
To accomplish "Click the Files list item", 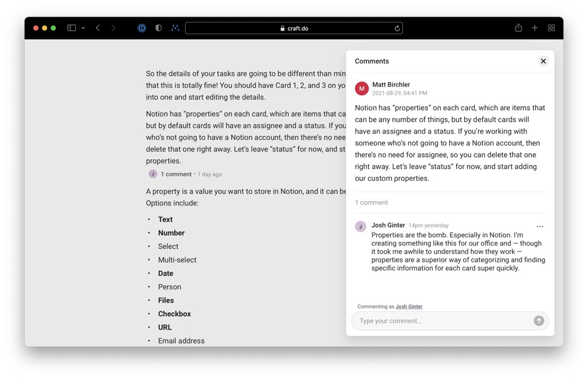I will click(x=166, y=301).
